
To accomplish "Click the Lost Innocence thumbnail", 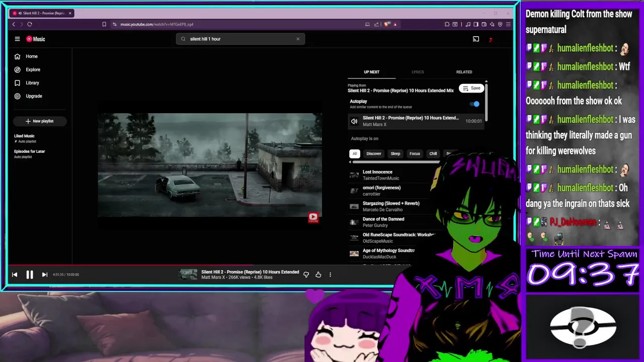I will coord(354,175).
